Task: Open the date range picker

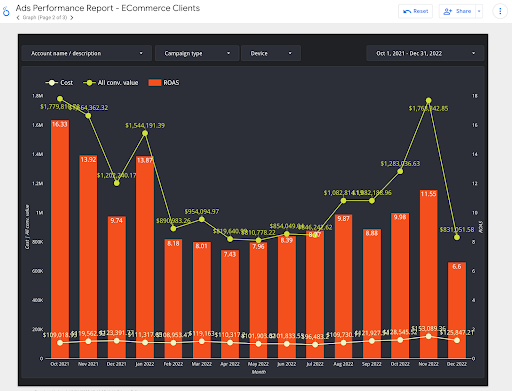Action: [x=425, y=53]
